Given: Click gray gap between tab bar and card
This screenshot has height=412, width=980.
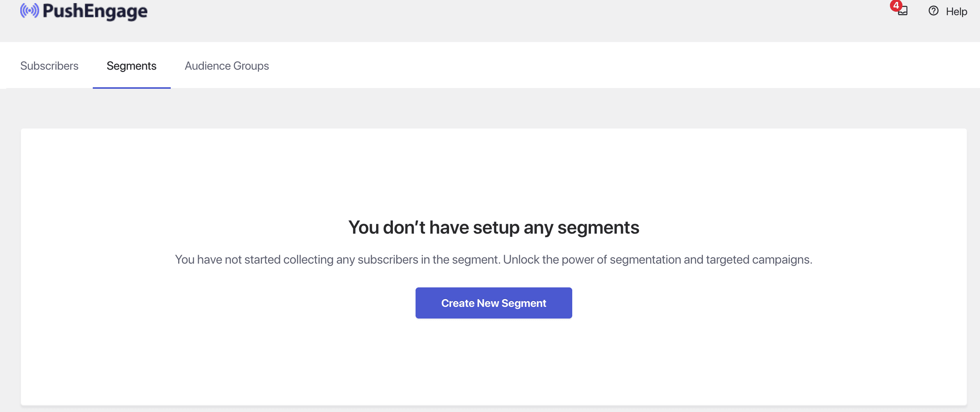Looking at the screenshot, I should [494, 108].
